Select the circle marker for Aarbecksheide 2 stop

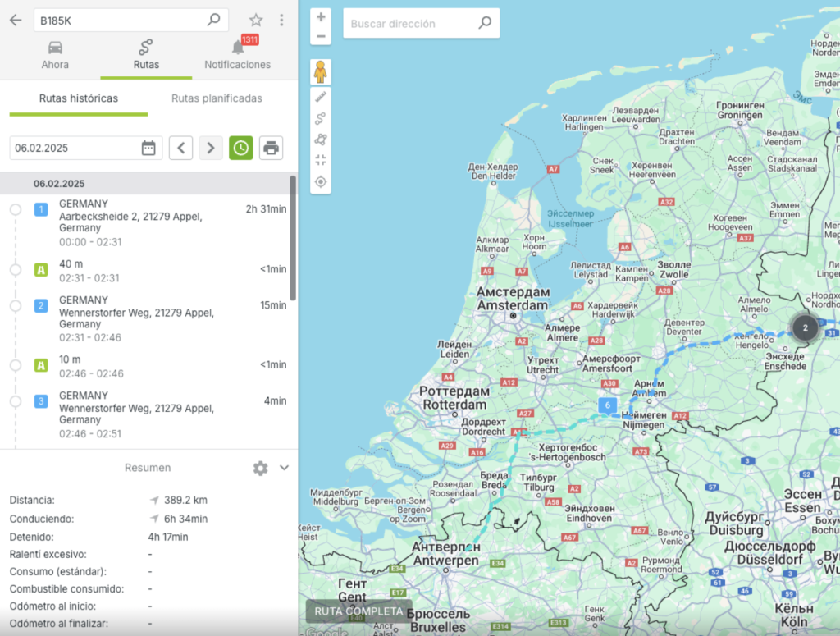coord(16,210)
